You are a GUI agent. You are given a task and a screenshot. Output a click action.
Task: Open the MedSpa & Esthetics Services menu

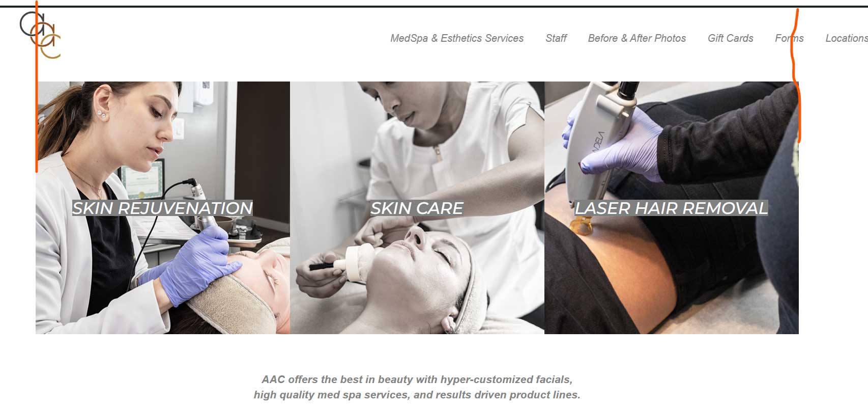pos(456,38)
